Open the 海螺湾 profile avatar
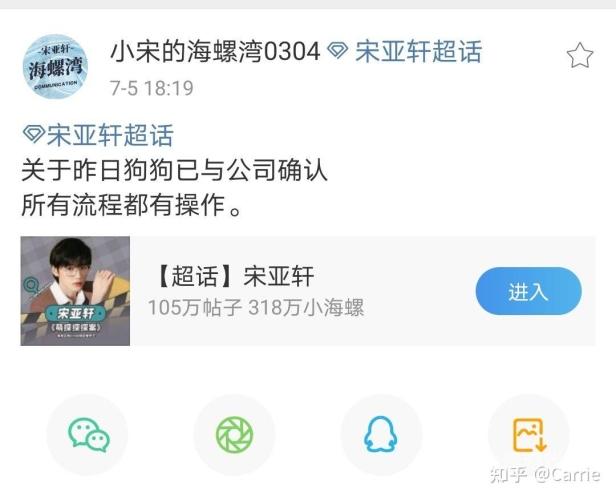Image resolution: width=616 pixels, height=500 pixels. [x=55, y=66]
